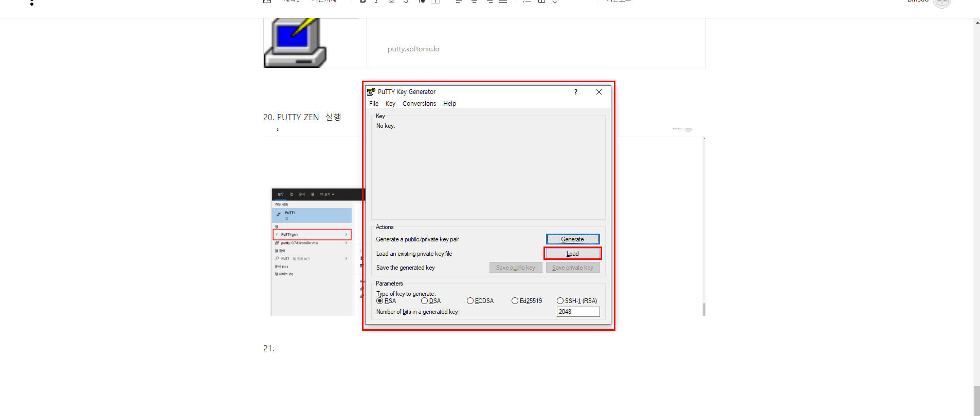Screen dimensions: 980x416
Task: Select the ECDSA key type radio button
Action: pyautogui.click(x=470, y=301)
